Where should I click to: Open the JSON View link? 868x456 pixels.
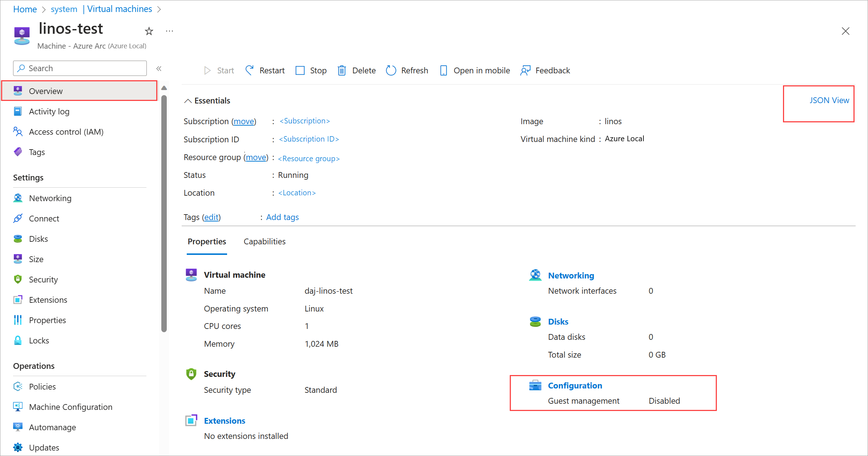[x=829, y=100]
